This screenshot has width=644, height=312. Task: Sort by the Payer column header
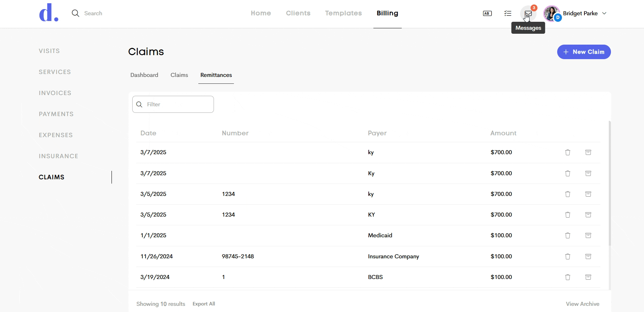point(377,133)
